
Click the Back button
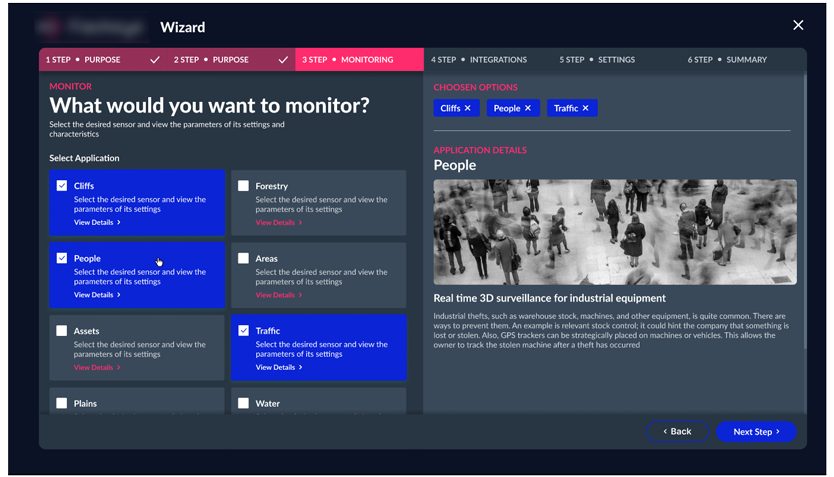(677, 431)
